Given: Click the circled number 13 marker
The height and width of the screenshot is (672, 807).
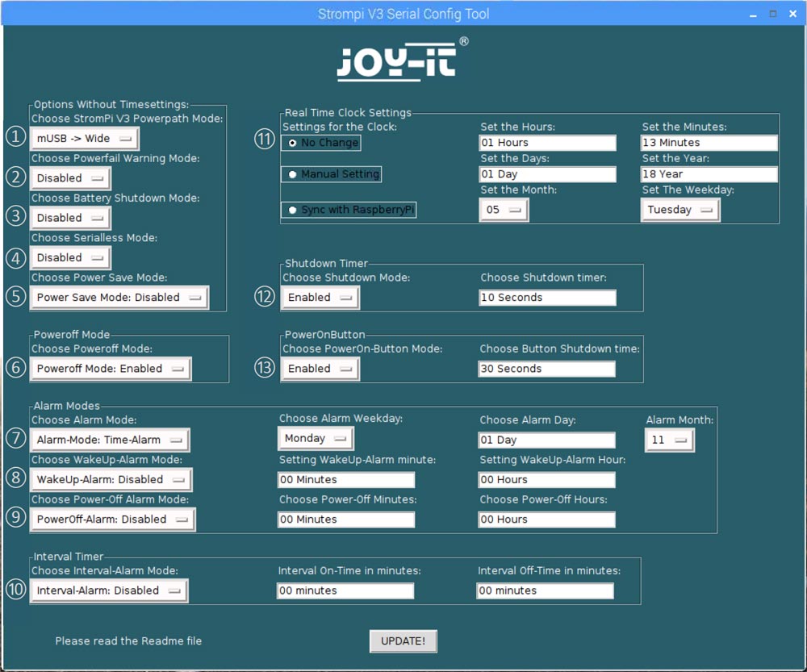Looking at the screenshot, I should pyautogui.click(x=265, y=368).
